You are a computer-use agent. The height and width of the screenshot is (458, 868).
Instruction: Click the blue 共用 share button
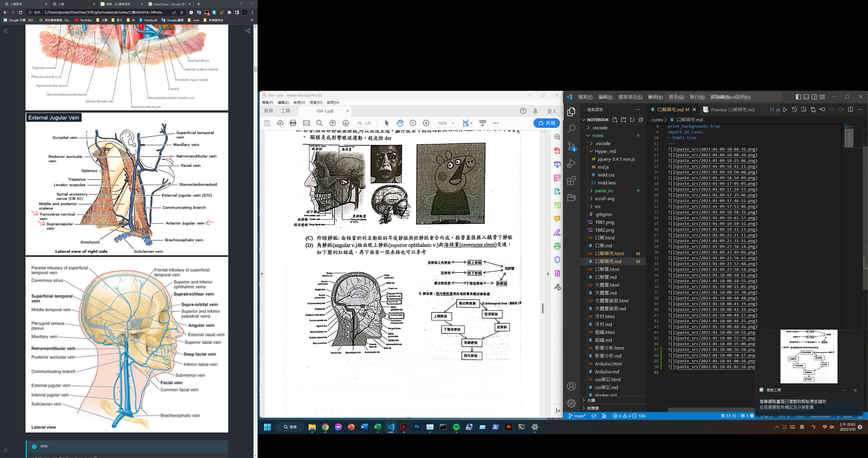[547, 123]
